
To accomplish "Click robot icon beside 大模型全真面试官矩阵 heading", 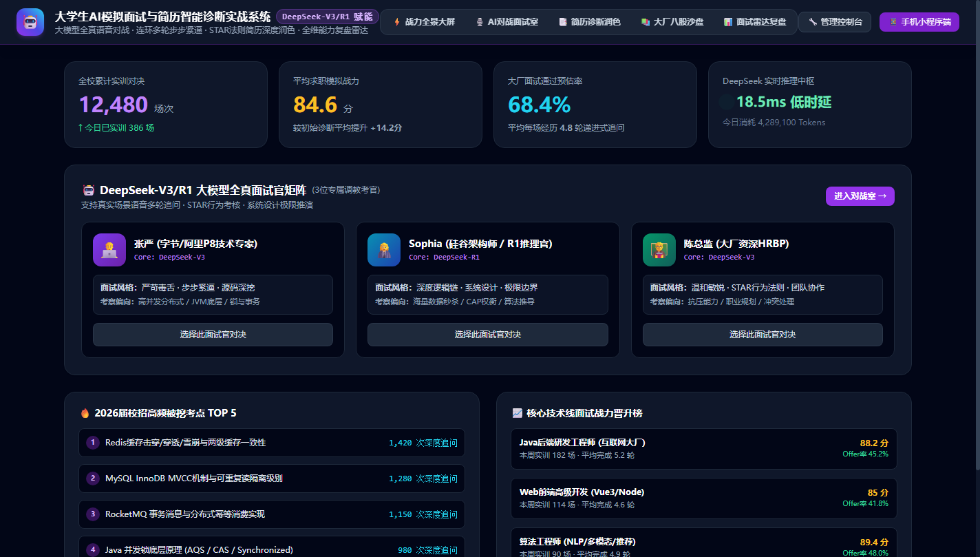I will pyautogui.click(x=88, y=191).
